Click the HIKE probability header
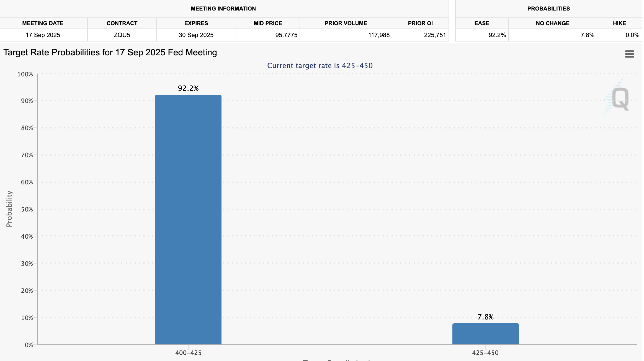 point(620,23)
